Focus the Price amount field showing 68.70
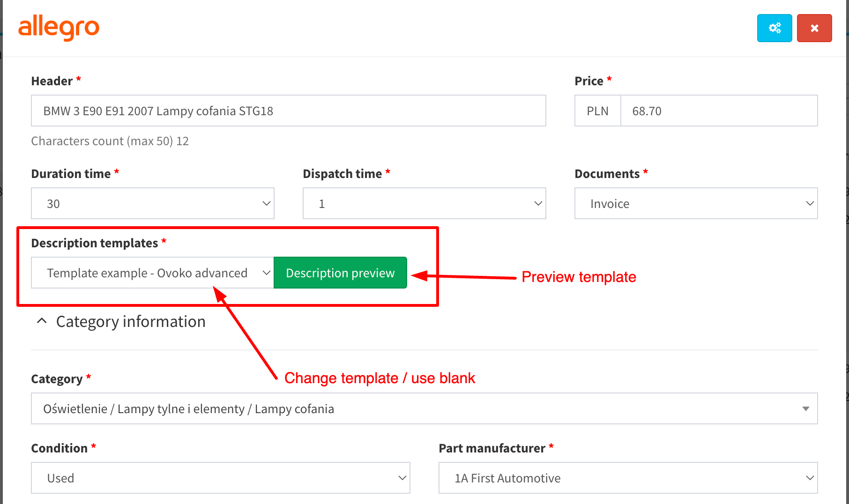Screen dimensions: 849x504 (x=718, y=111)
